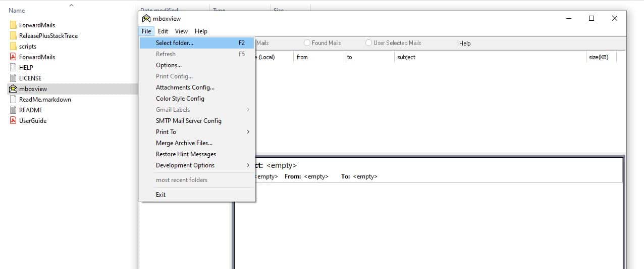Image resolution: width=644 pixels, height=269 pixels.
Task: Click SMTP Mail Server Config entry
Action: click(189, 121)
